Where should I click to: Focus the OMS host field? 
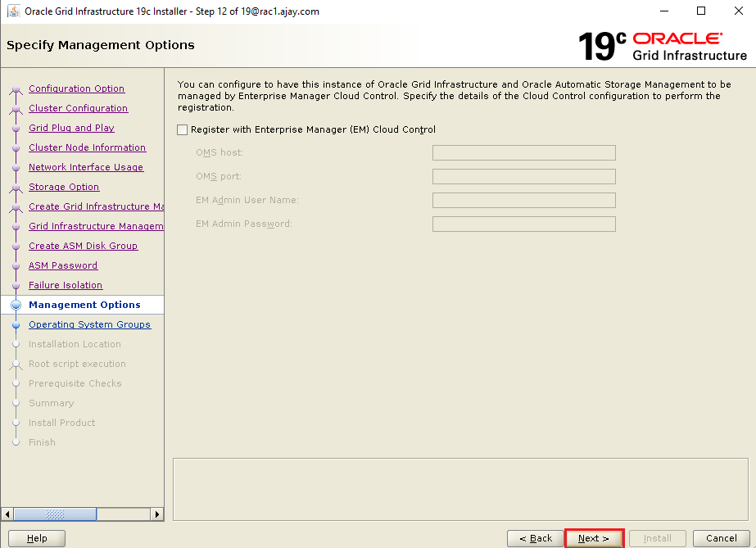click(524, 153)
